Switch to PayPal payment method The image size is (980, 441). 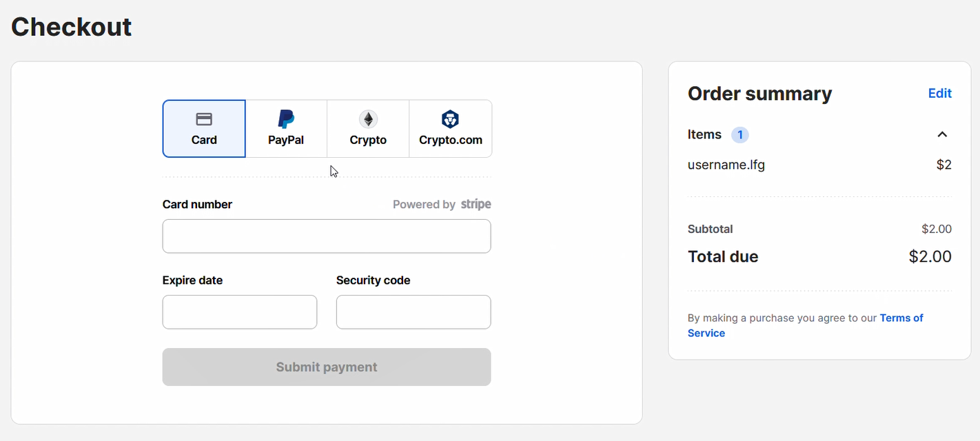point(286,129)
